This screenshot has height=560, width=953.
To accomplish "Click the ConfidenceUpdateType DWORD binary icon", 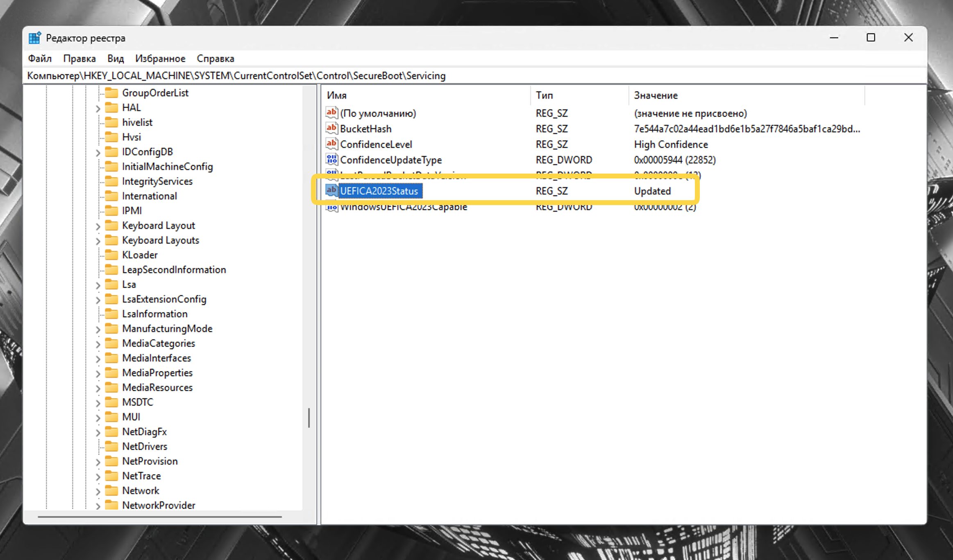I will (x=331, y=160).
